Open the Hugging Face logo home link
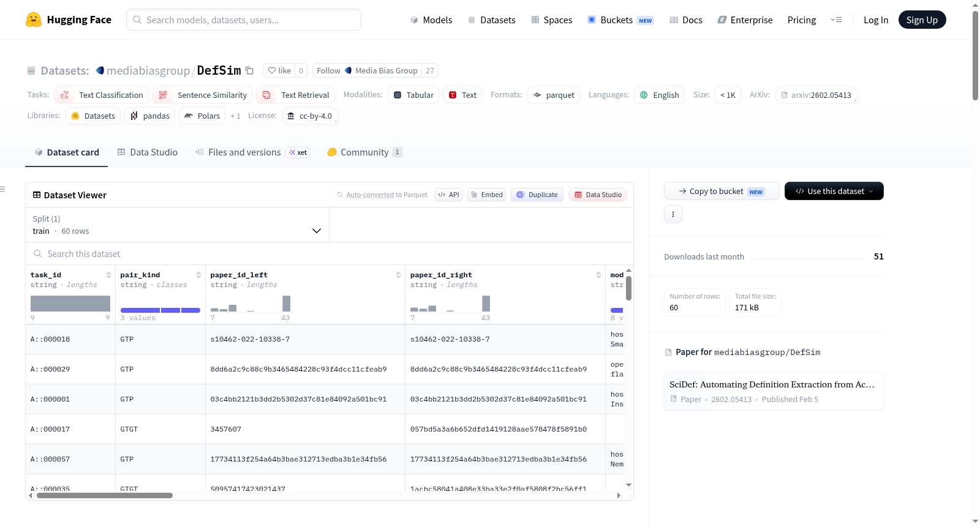Screen dimensions: 980x527 click(69, 20)
